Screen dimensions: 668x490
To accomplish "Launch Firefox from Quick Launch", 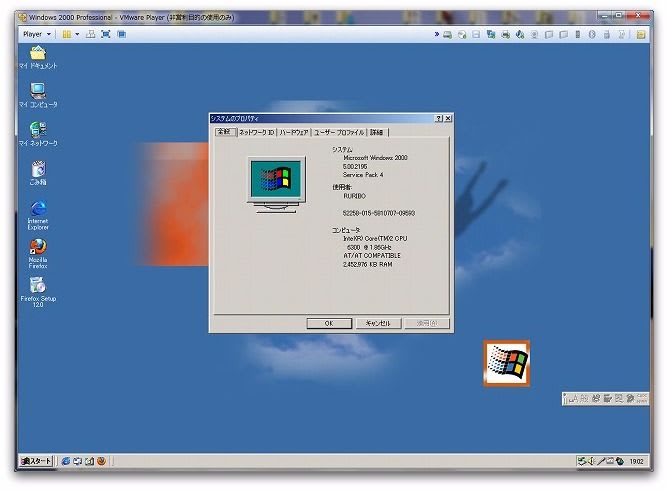I will [101, 461].
